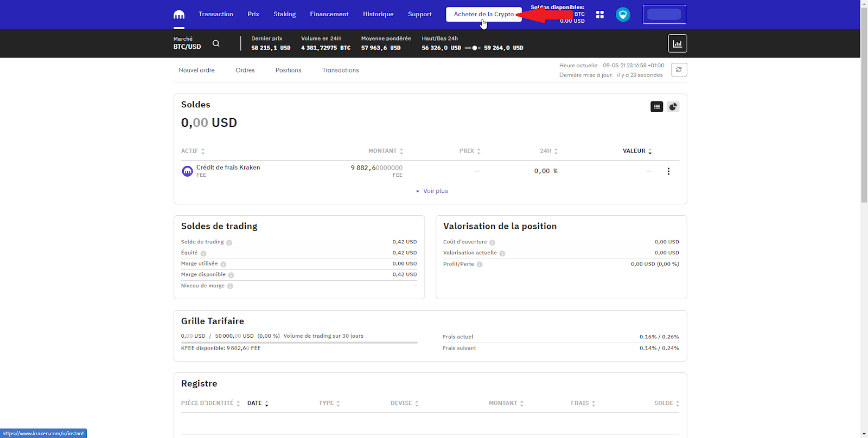
Task: Open three-dot menu for Kraken fee credit
Action: pyautogui.click(x=668, y=171)
